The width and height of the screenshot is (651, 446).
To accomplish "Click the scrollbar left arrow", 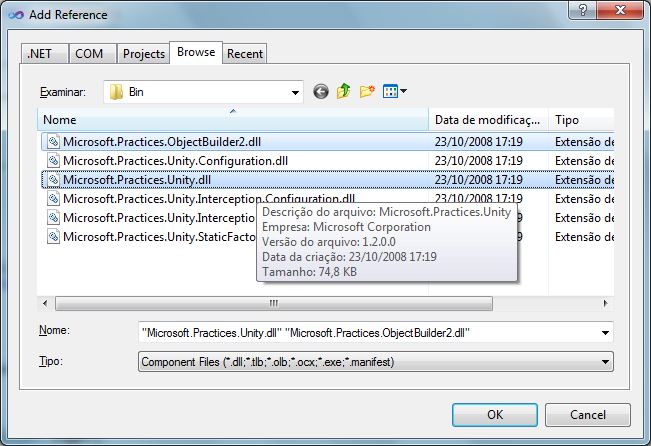I will [x=45, y=304].
